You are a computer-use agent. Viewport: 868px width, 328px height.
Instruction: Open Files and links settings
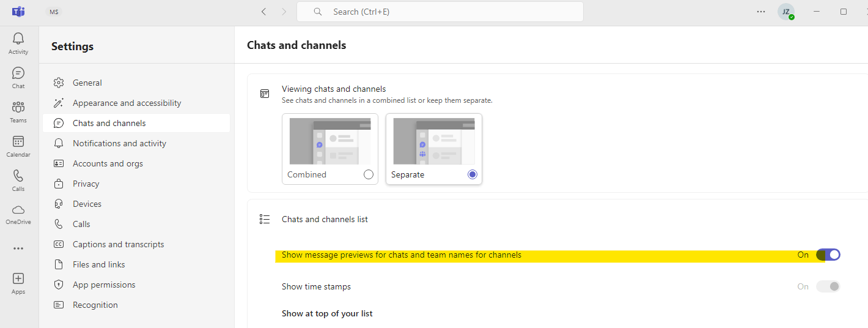(x=136, y=264)
